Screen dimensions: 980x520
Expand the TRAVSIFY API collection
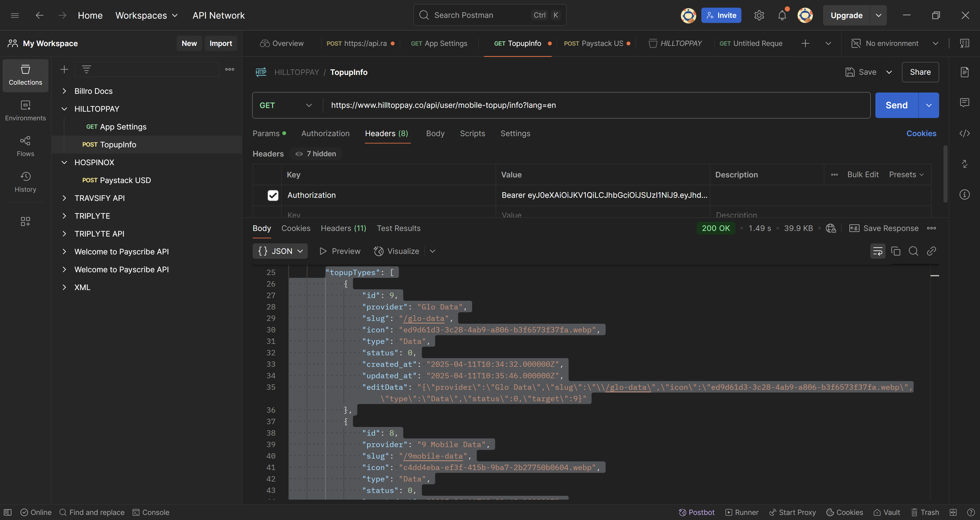click(64, 198)
